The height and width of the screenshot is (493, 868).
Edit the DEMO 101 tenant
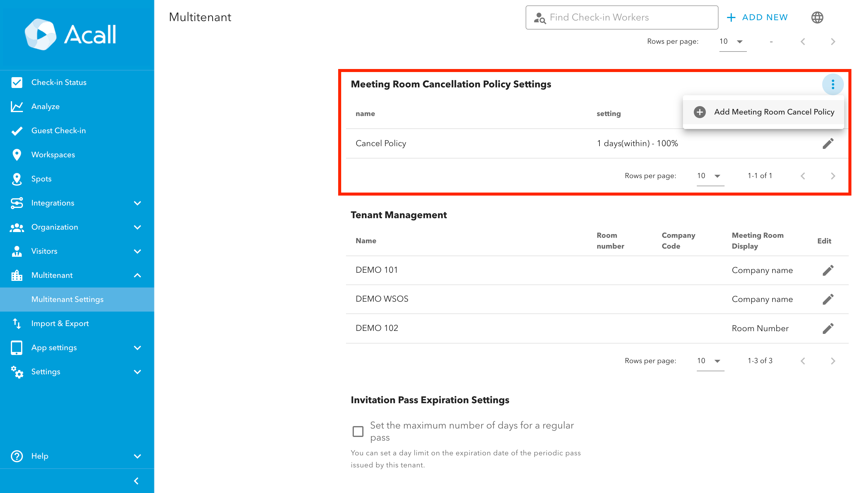(x=828, y=270)
